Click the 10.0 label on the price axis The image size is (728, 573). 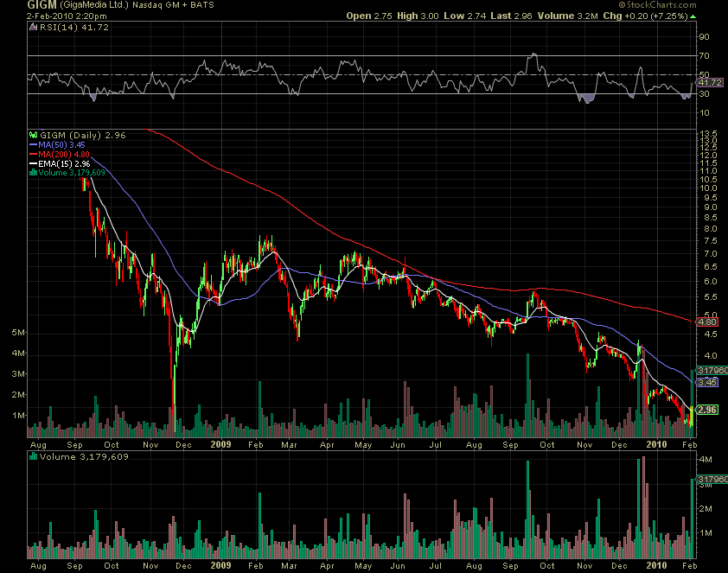pyautogui.click(x=708, y=188)
